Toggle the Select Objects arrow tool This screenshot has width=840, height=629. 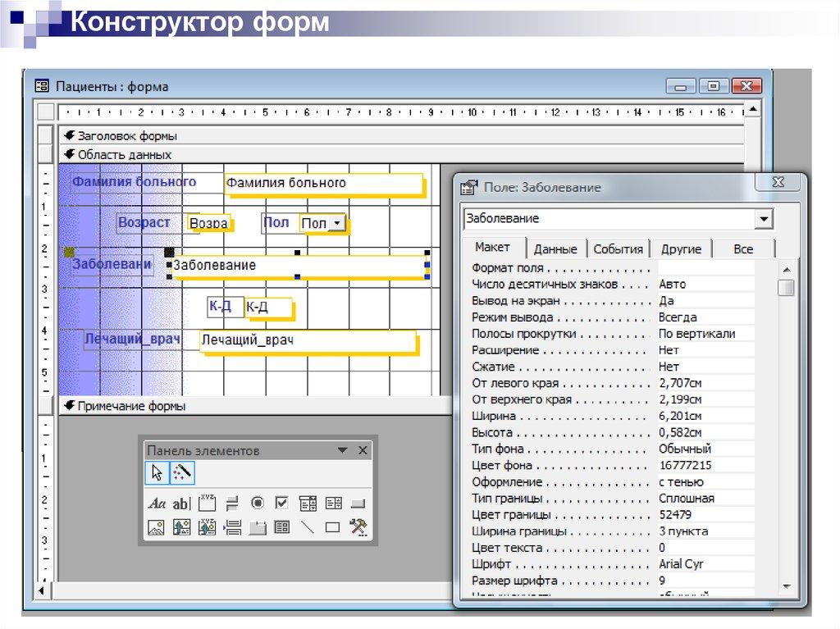(x=157, y=472)
